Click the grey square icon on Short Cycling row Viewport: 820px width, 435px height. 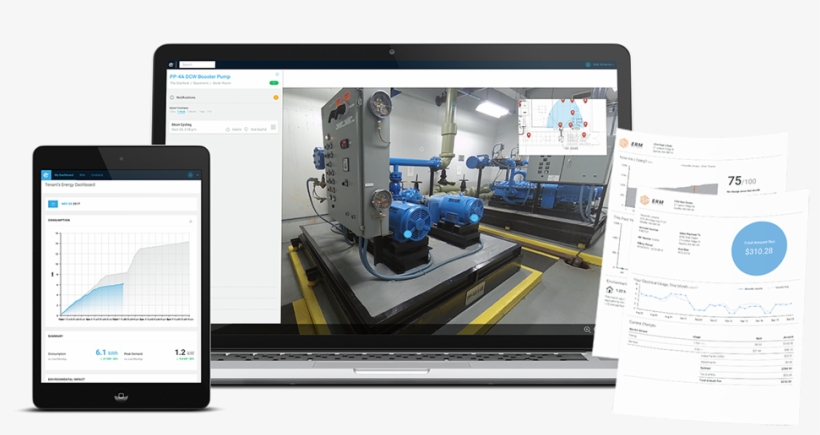273,127
